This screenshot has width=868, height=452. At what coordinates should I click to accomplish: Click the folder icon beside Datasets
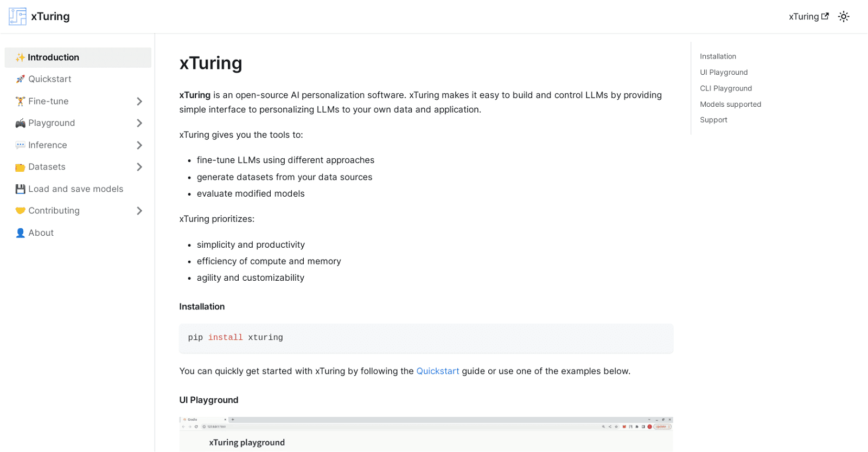click(x=20, y=167)
